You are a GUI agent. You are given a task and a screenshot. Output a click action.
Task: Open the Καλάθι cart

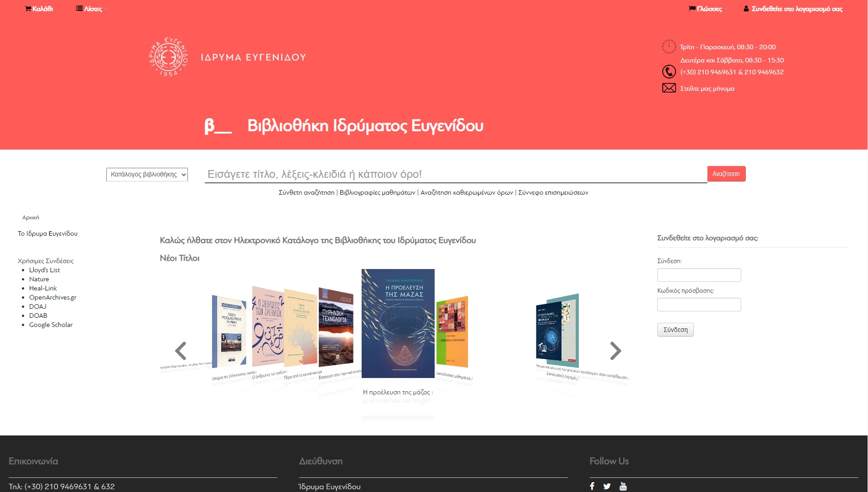39,9
